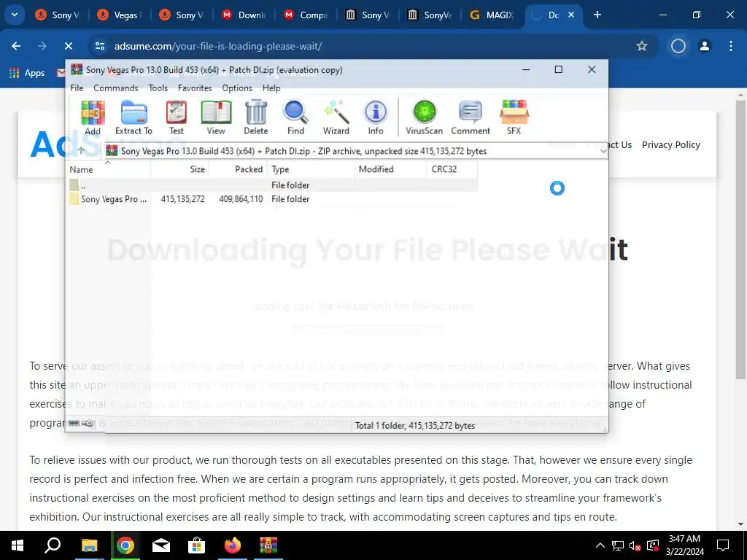The image size is (747, 560).
Task: Click WinRAR icon in taskbar
Action: [x=268, y=545]
